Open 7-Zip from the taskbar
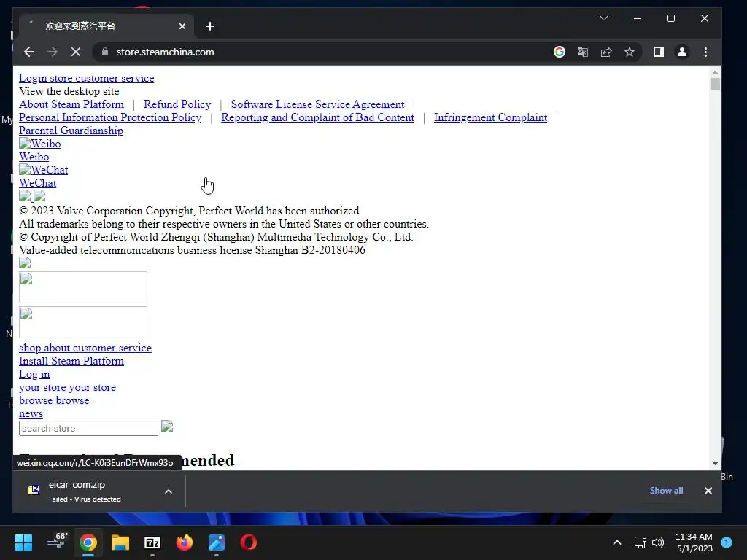The image size is (747, 560). click(x=152, y=542)
